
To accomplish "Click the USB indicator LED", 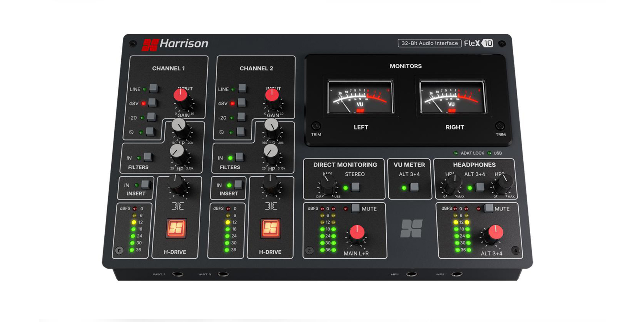I will click(489, 153).
